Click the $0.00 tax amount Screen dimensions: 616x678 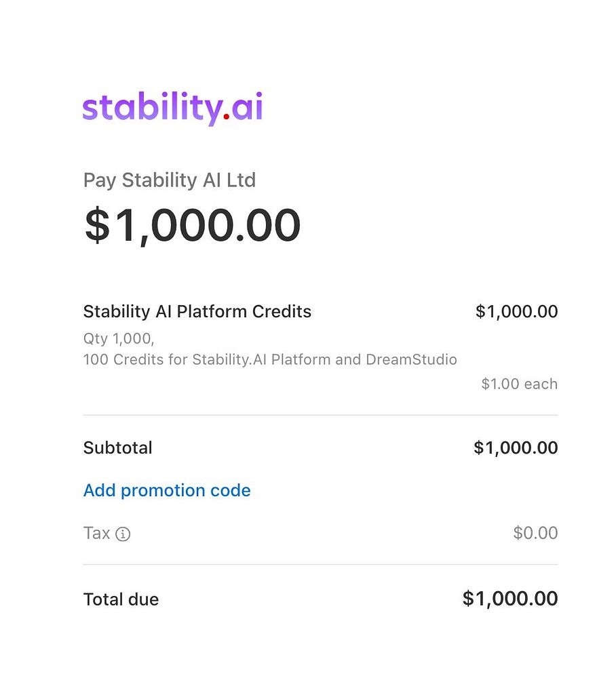535,533
